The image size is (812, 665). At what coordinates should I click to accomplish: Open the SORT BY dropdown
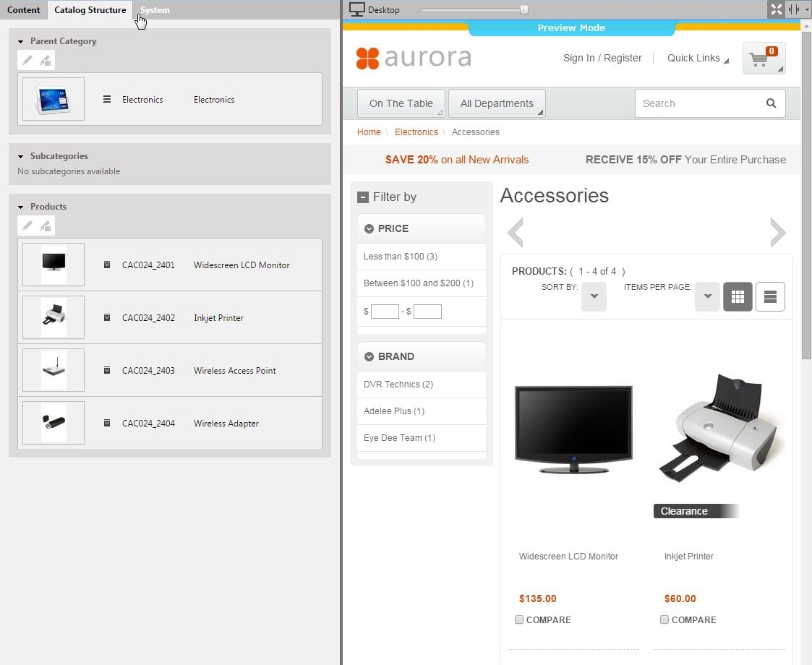(594, 296)
